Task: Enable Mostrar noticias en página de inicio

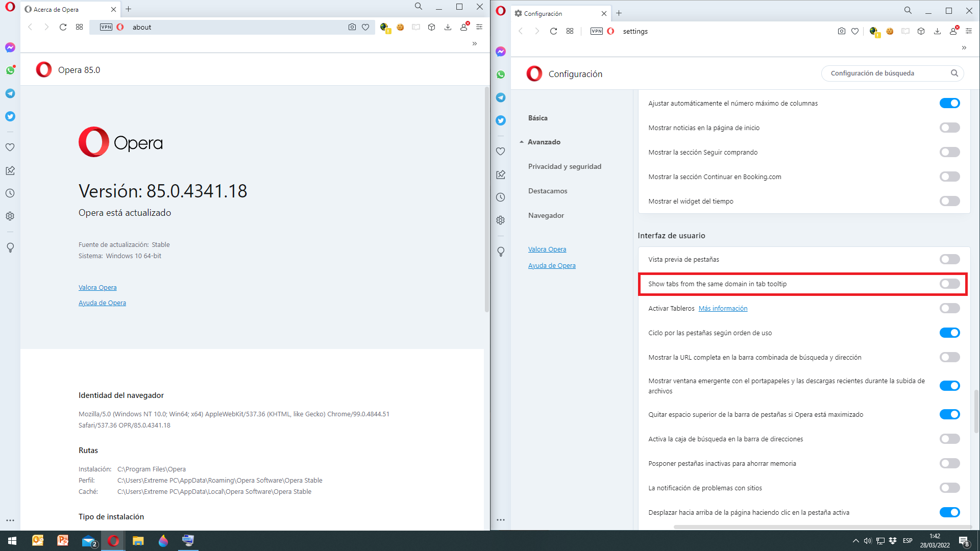Action: (949, 128)
